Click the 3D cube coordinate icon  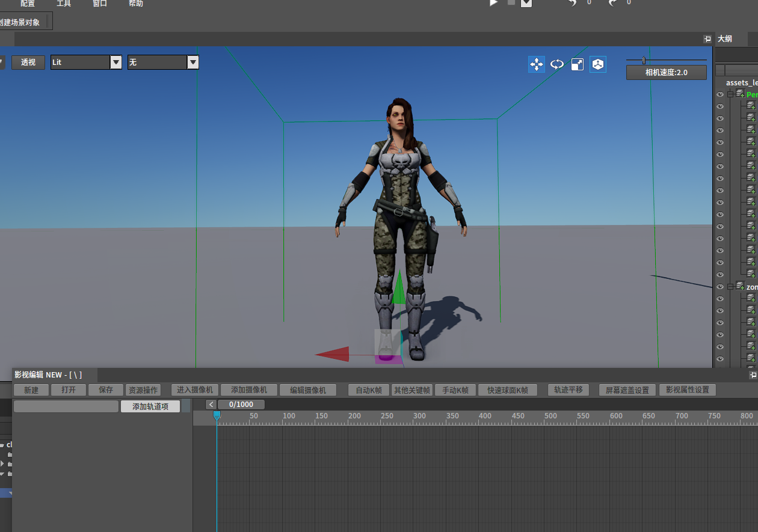click(x=597, y=64)
